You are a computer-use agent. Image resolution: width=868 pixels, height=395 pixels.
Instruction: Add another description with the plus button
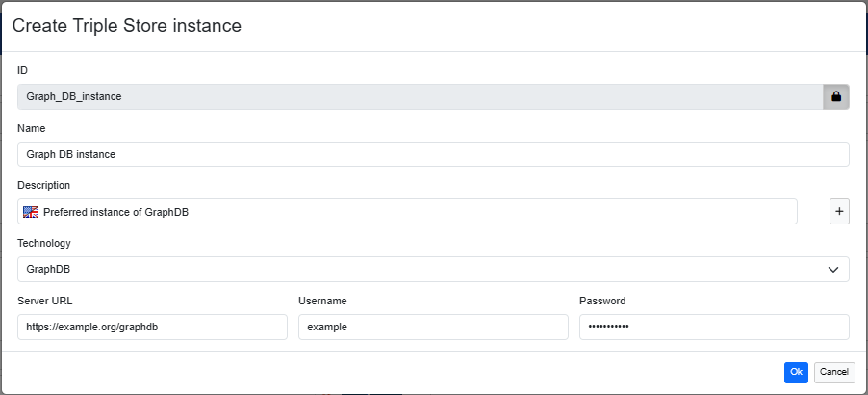839,212
